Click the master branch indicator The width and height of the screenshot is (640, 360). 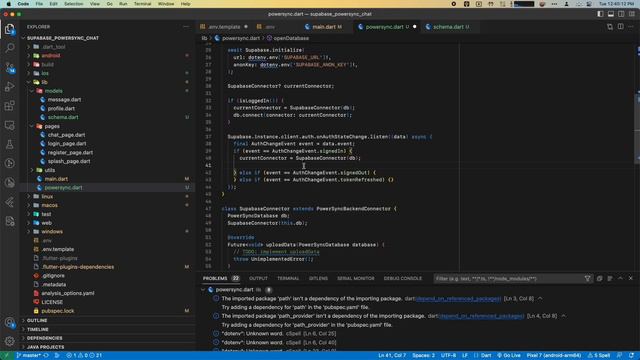pyautogui.click(x=28, y=356)
